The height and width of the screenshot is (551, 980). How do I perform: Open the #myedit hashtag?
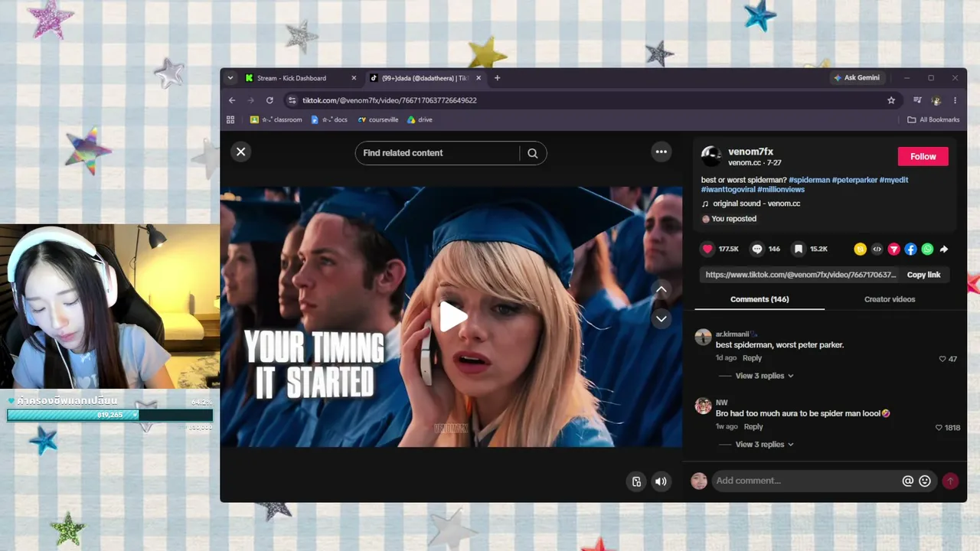pyautogui.click(x=894, y=180)
